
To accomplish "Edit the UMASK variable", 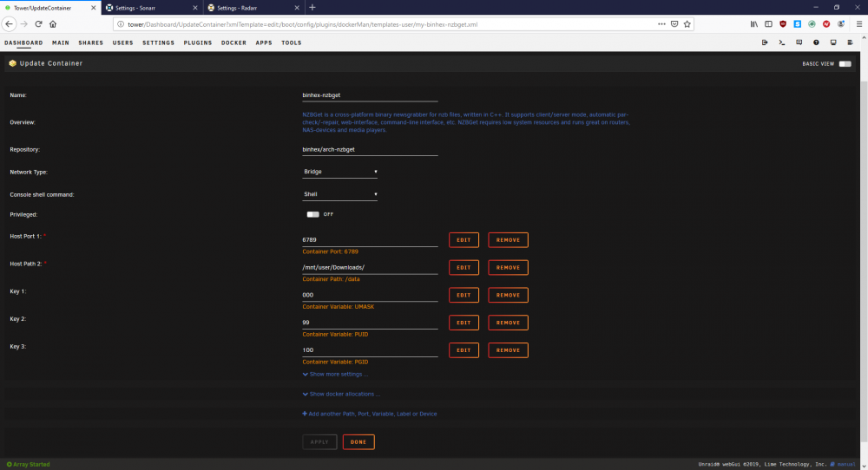I will point(464,296).
